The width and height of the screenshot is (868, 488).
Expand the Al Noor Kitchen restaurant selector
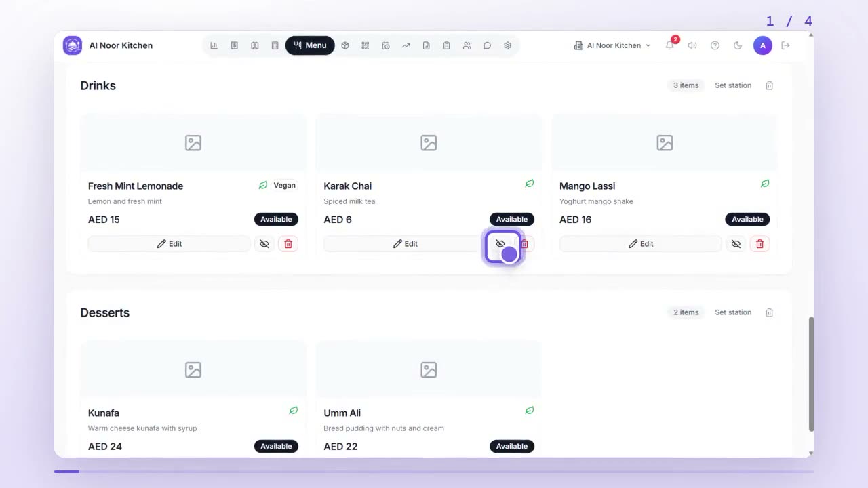click(x=612, y=45)
